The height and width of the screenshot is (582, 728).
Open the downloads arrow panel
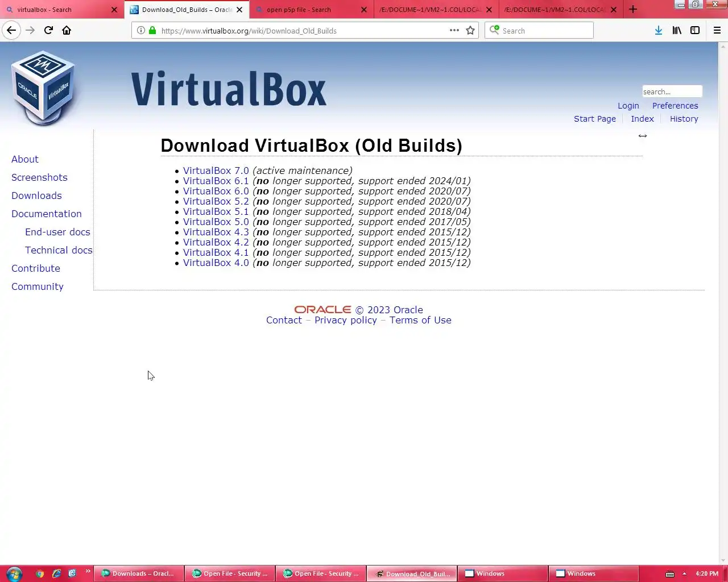click(x=658, y=30)
